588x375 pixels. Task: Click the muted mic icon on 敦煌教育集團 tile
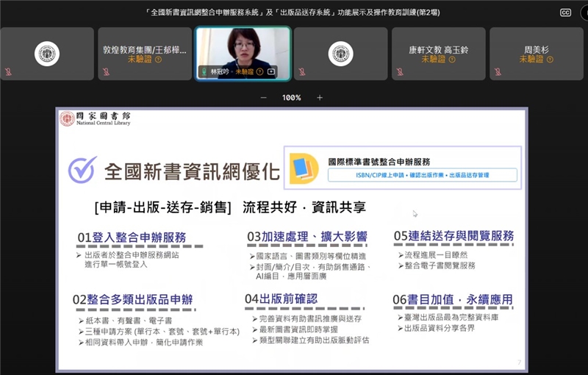(x=105, y=72)
